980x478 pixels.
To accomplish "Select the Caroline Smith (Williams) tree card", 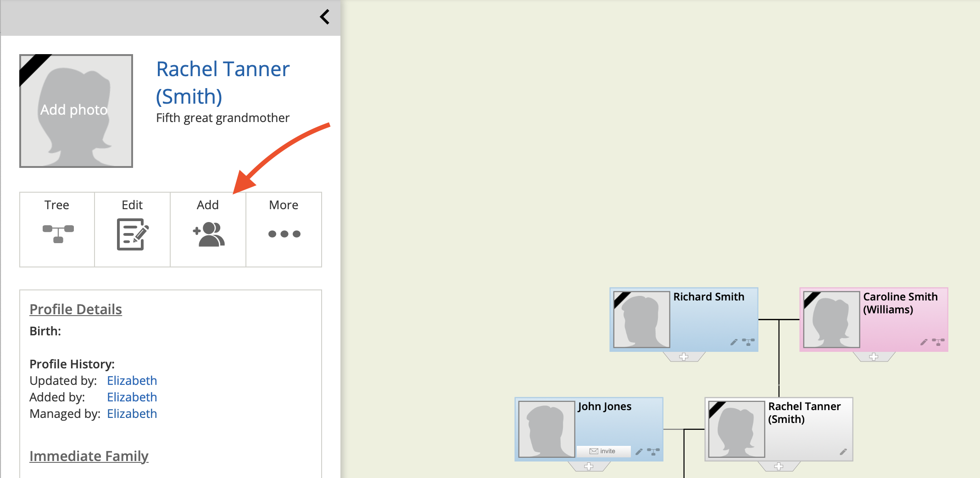I will [874, 320].
